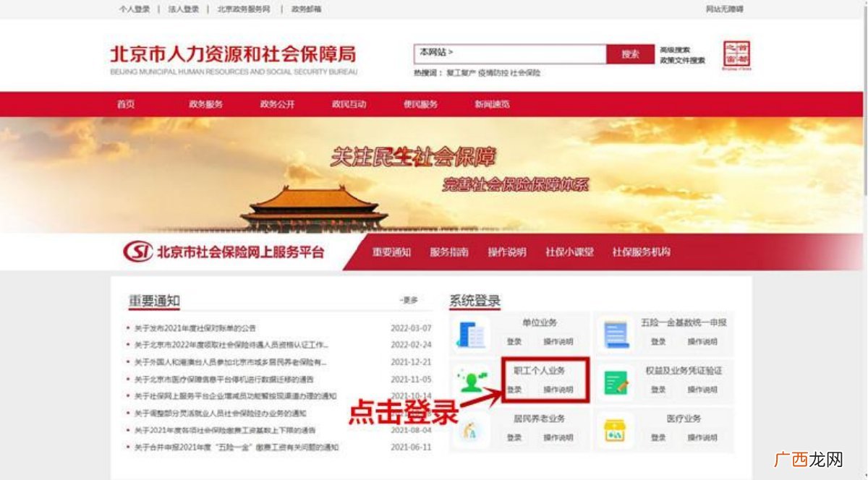Image resolution: width=868 pixels, height=480 pixels.
Task: Click 操作说明 under 居民养老业务
Action: click(x=558, y=438)
